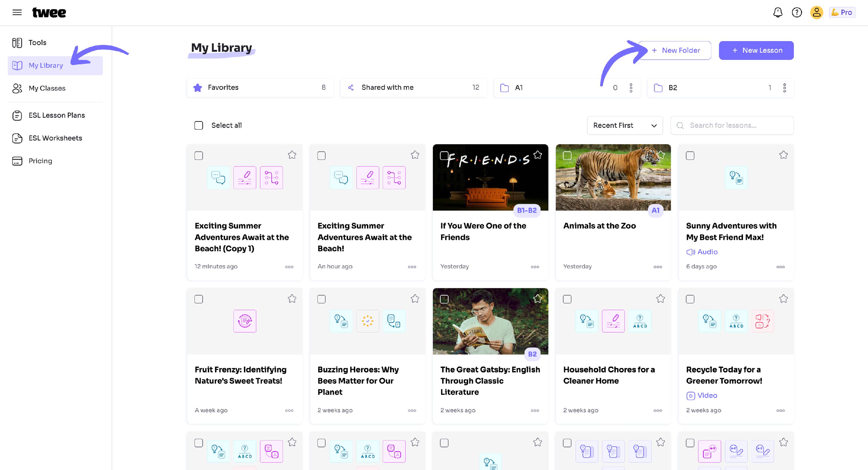This screenshot has width=868, height=470.
Task: Select checkbox on Animals at the Zoo
Action: pyautogui.click(x=567, y=156)
